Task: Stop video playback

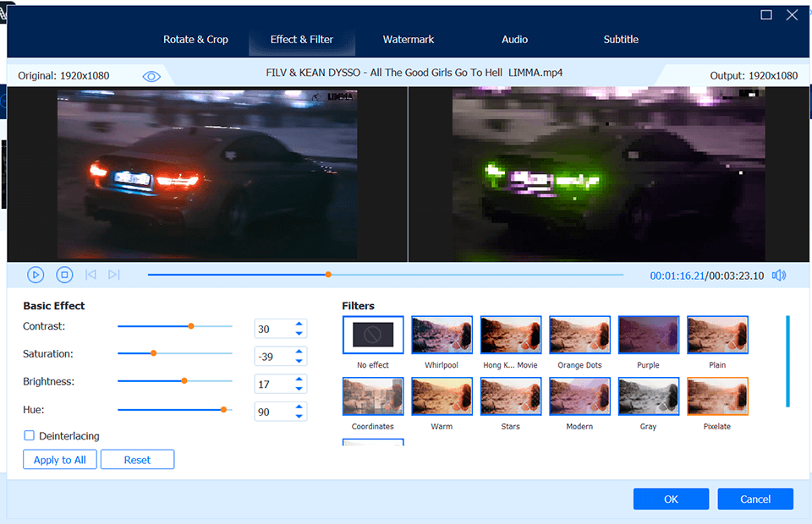Action: (64, 275)
